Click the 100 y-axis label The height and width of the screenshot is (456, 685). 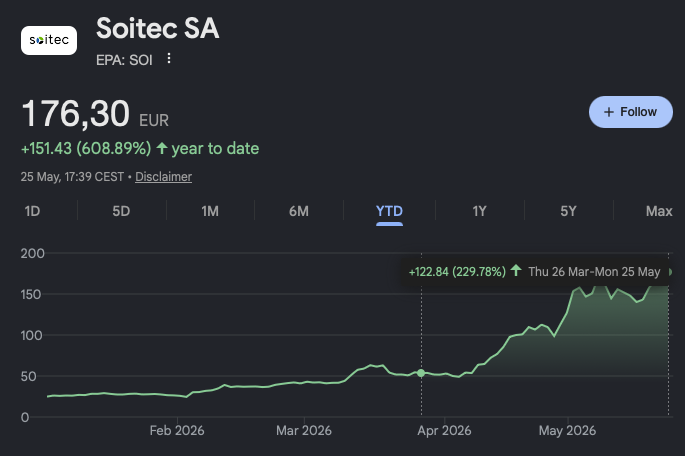(31, 335)
